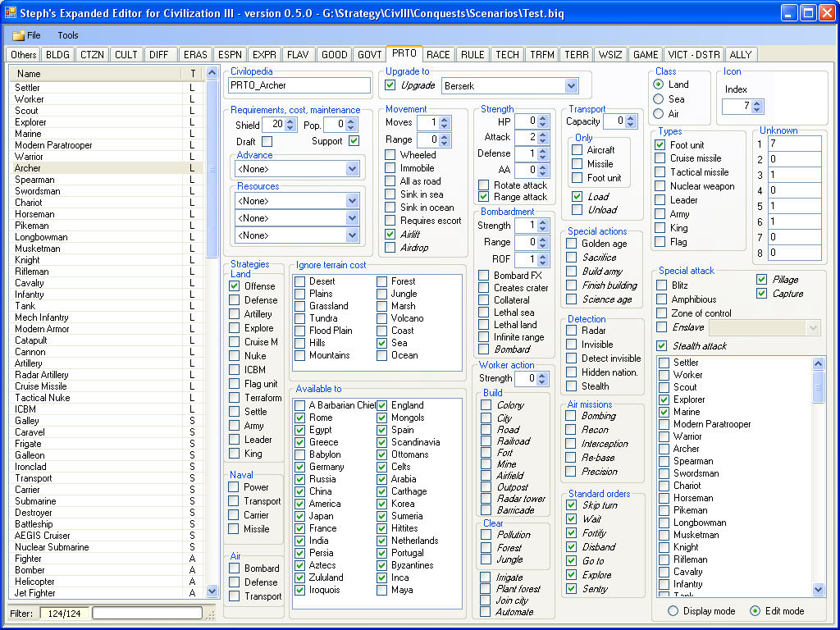Viewport: 840px width, 630px height.
Task: Check Maya in Available to list
Action: click(x=381, y=590)
